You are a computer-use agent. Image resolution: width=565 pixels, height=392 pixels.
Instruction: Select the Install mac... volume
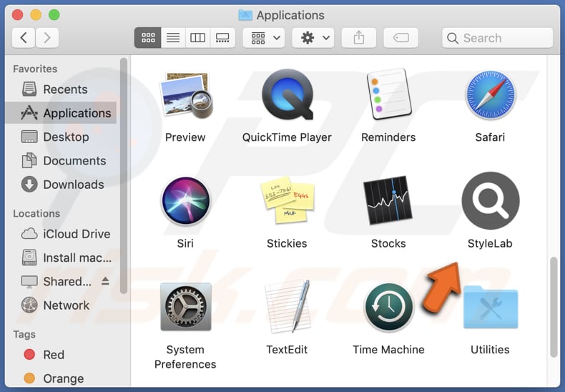61,258
